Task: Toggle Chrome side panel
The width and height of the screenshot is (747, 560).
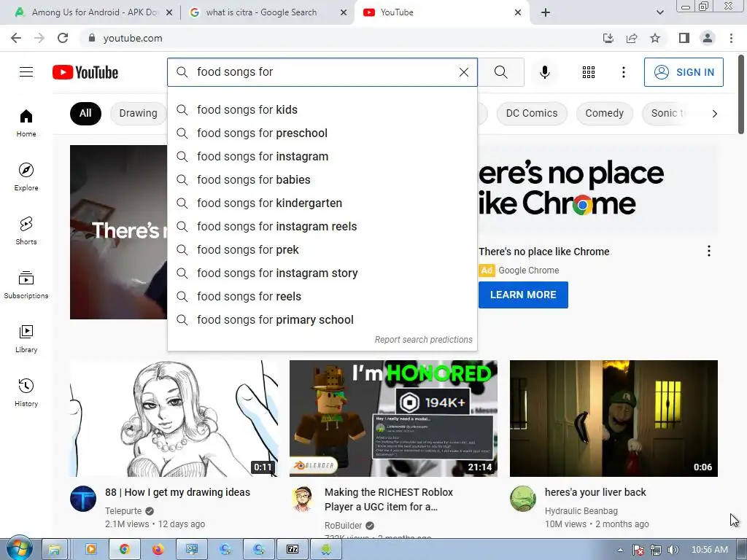Action: pos(684,38)
